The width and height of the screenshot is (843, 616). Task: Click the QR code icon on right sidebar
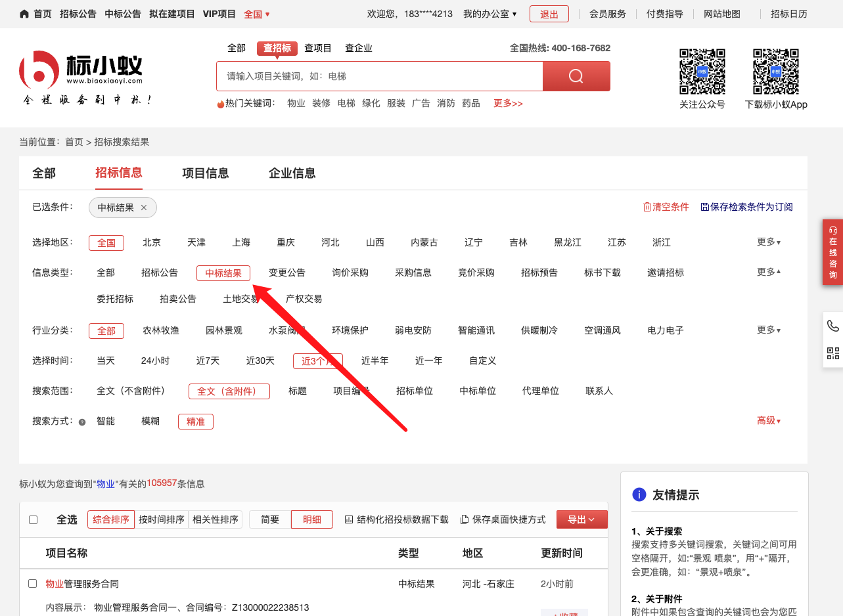point(832,353)
